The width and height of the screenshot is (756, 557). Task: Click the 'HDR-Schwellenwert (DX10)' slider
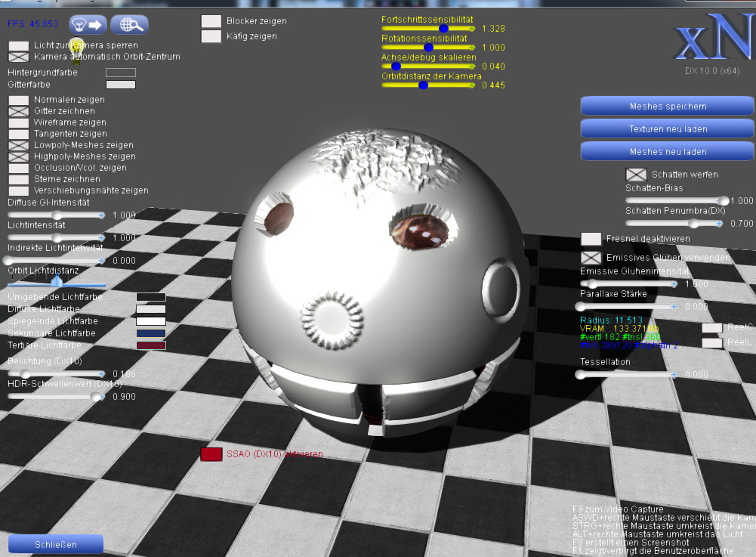pos(57,397)
